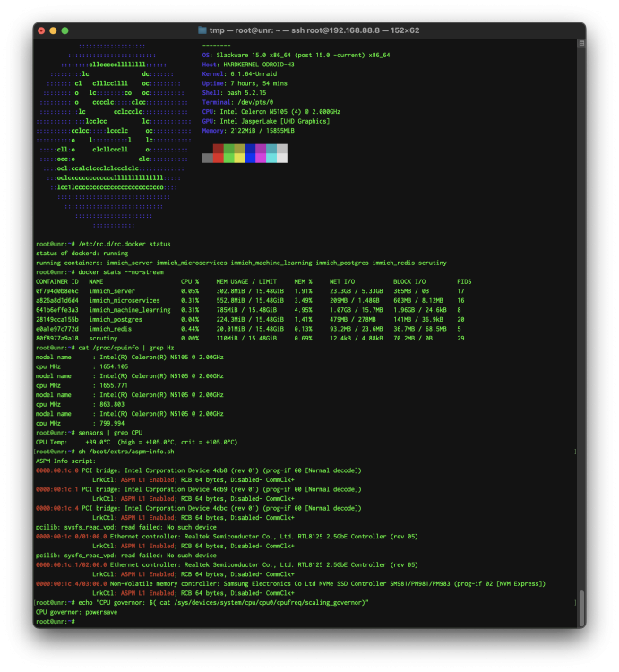Viewport: 619px width, 672px height.
Task: Click container ID "28149cca155b"
Action: tap(57, 319)
